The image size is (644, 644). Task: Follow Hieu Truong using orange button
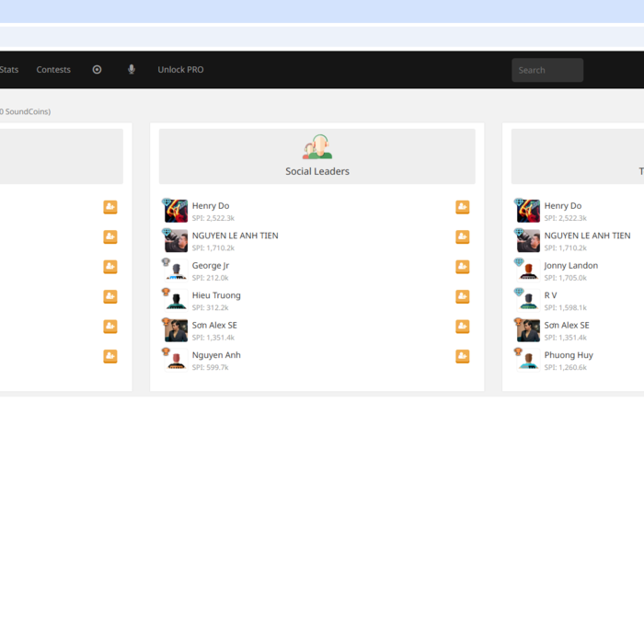tap(463, 297)
